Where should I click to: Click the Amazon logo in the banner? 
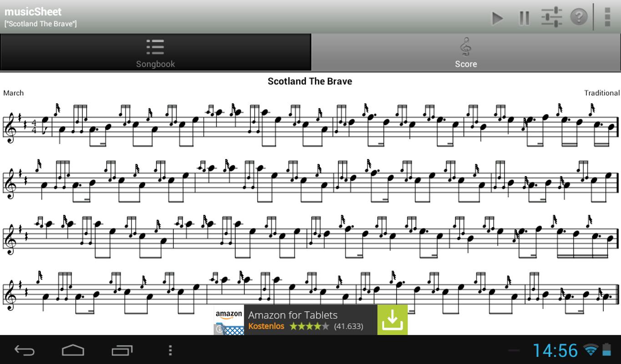coord(229,315)
